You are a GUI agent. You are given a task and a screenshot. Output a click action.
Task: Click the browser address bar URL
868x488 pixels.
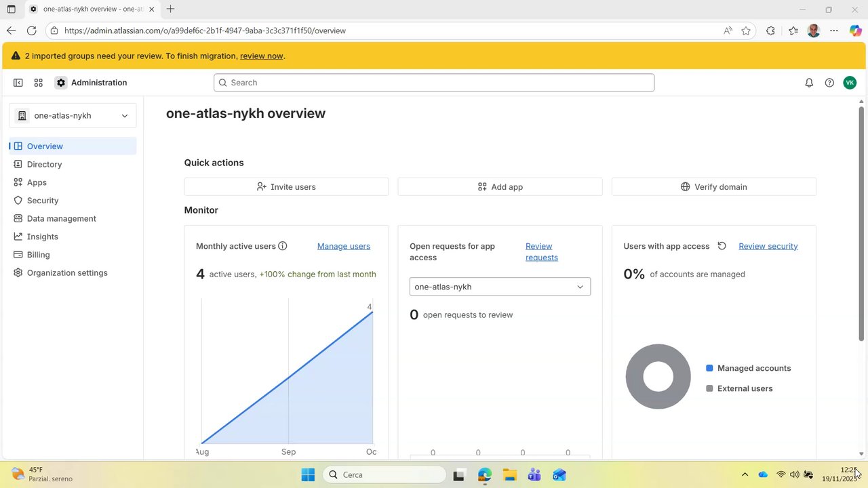click(x=205, y=30)
